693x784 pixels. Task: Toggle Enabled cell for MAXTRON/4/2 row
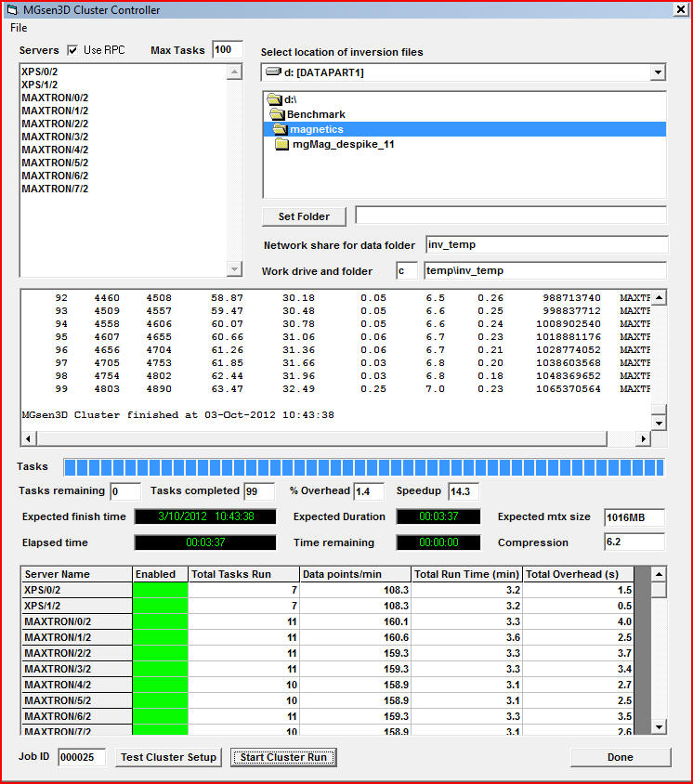pos(160,685)
